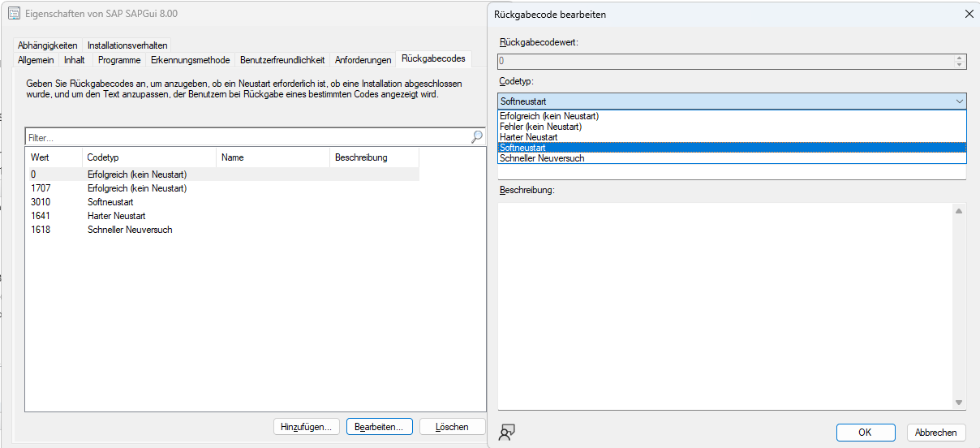This screenshot has height=448, width=980.
Task: Select the row with return code 1618
Action: pyautogui.click(x=223, y=230)
